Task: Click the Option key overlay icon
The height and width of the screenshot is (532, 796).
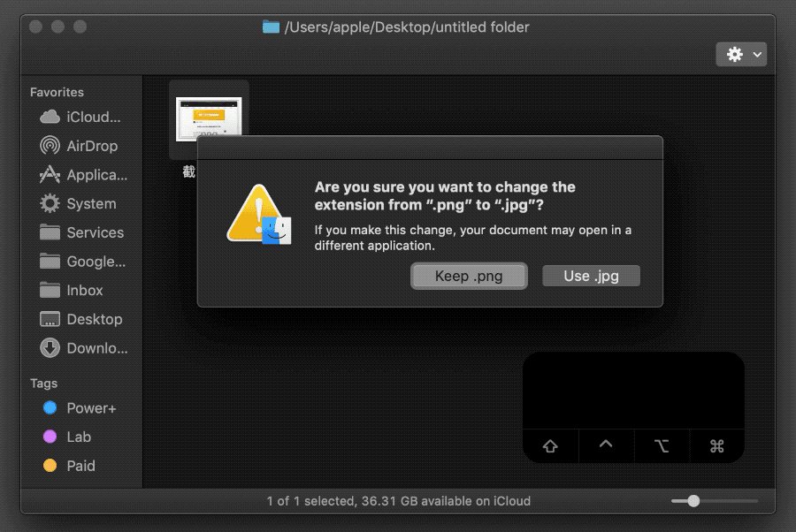Action: (662, 446)
